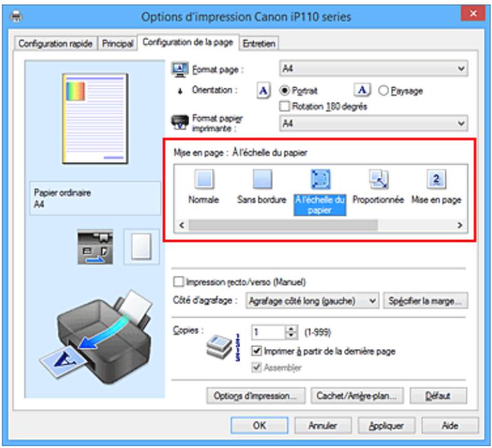492x448 pixels.
Task: Click the Spécifier la marge button
Action: [426, 301]
